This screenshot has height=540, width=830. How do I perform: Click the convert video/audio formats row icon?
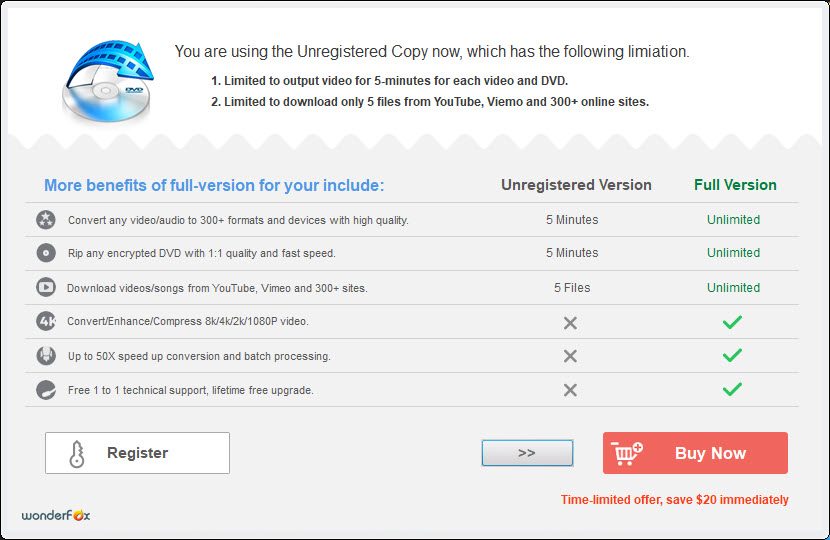(45, 220)
